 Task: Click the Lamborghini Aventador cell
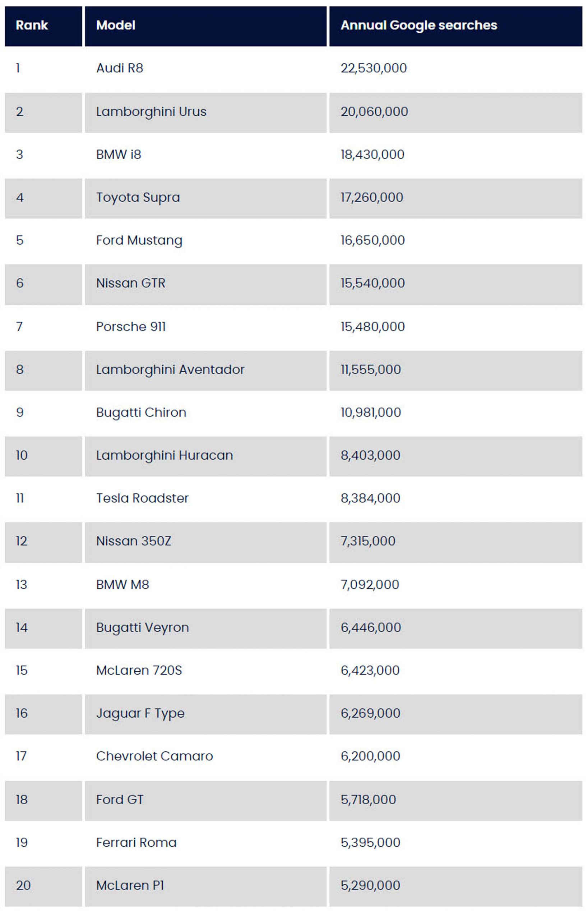click(x=170, y=370)
